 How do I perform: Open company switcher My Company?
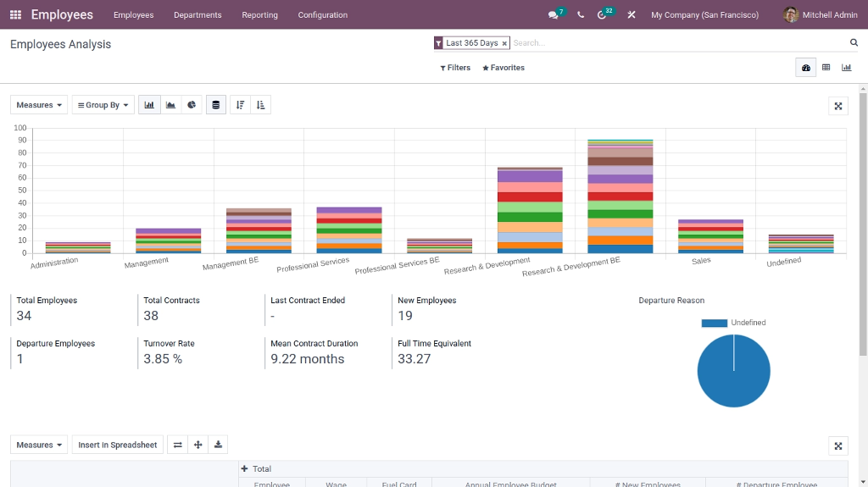tap(704, 15)
